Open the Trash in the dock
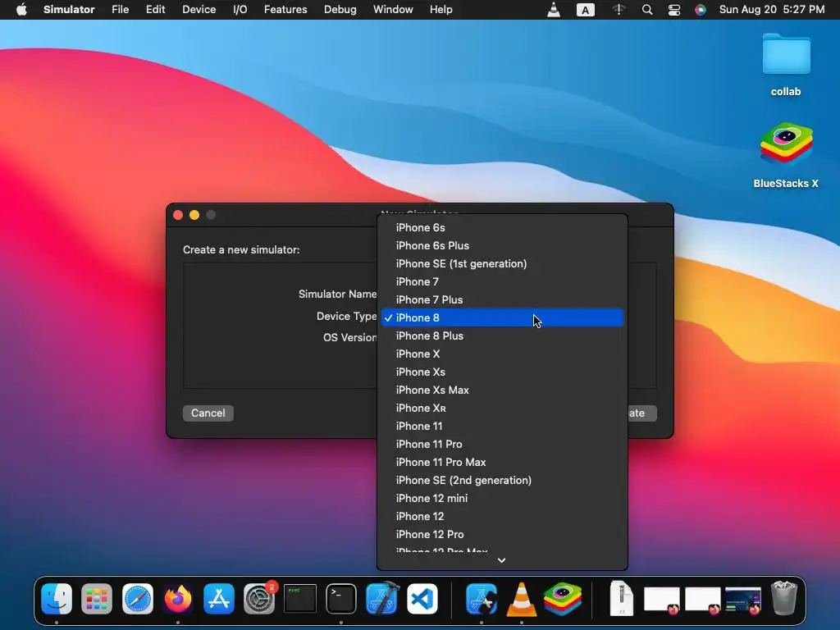Screen dimensions: 840x630 pyautogui.click(x=783, y=598)
